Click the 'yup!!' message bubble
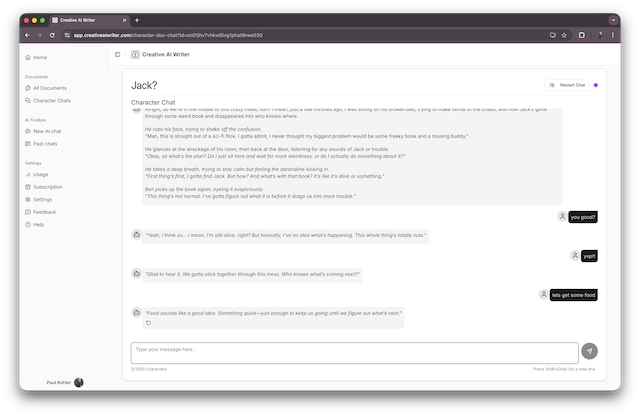This screenshot has height=416, width=640. [589, 256]
